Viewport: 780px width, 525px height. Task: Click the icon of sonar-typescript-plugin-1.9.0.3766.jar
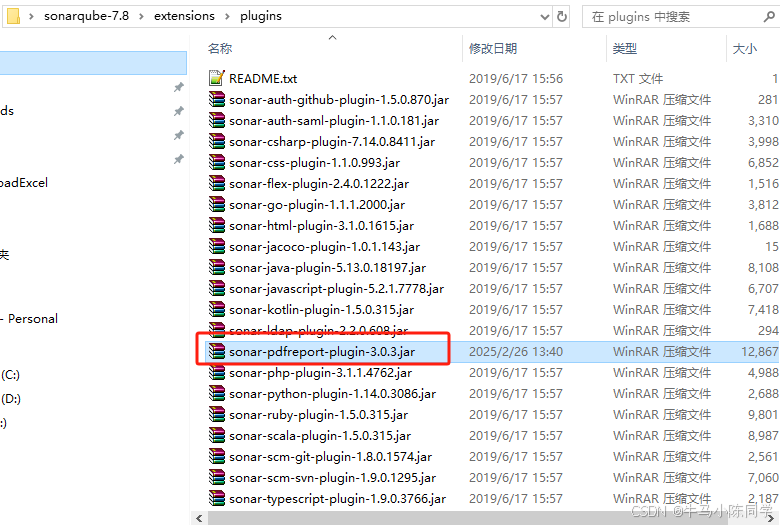click(x=216, y=498)
